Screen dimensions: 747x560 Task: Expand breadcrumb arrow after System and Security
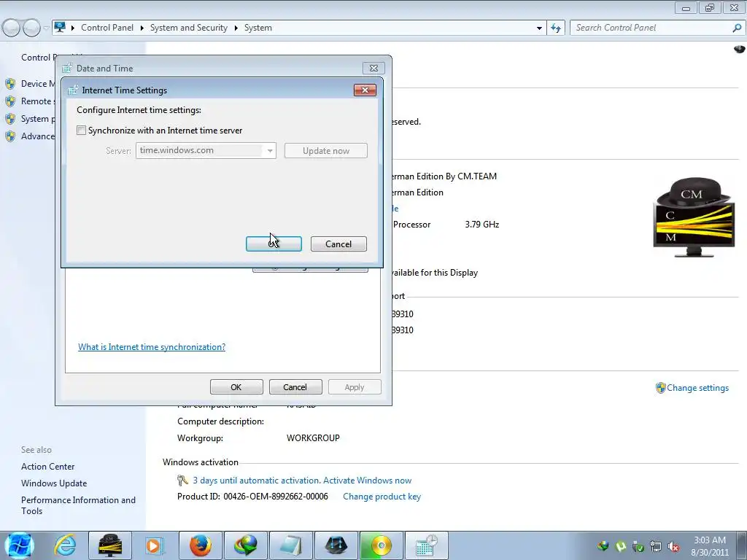[236, 28]
